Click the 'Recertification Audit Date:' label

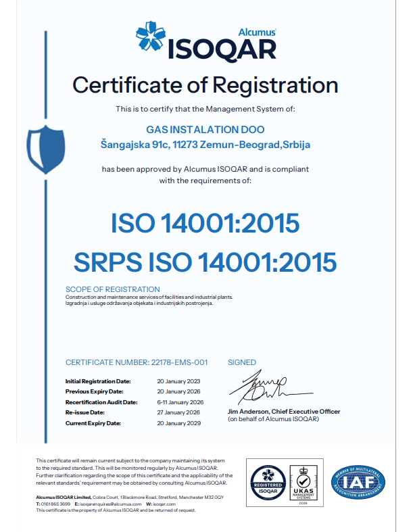pos(101,402)
